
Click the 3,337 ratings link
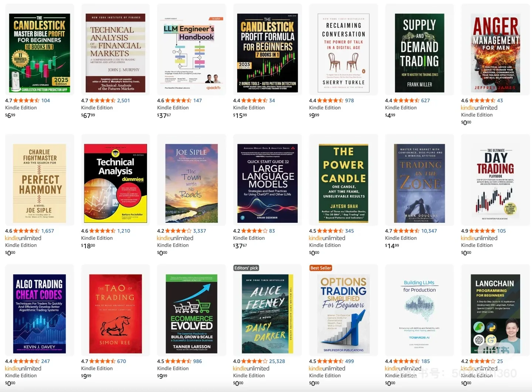coord(199,231)
